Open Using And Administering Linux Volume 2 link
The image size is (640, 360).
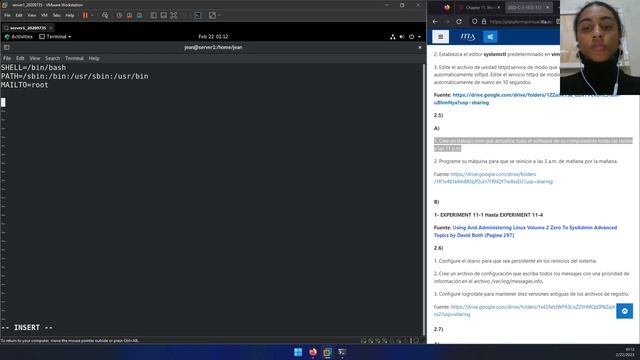525,231
